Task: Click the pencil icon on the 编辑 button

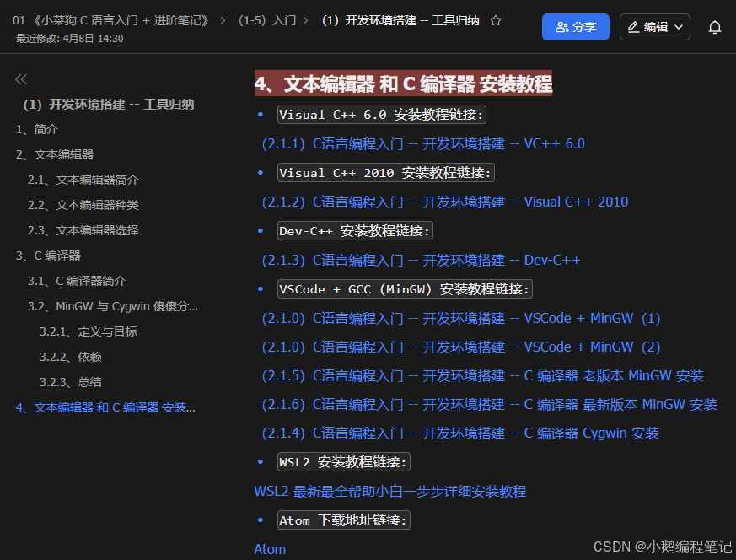Action: point(633,26)
